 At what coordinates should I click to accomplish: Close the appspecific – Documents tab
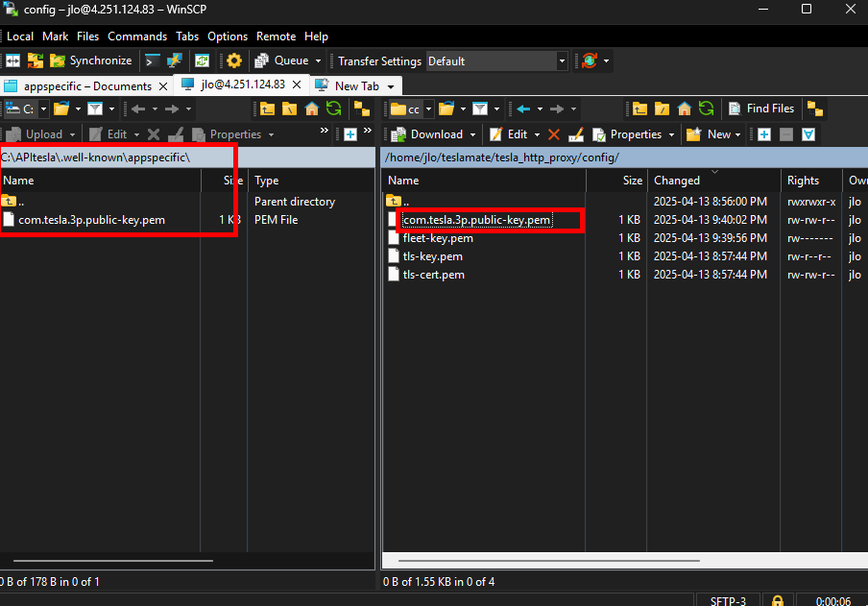click(163, 86)
